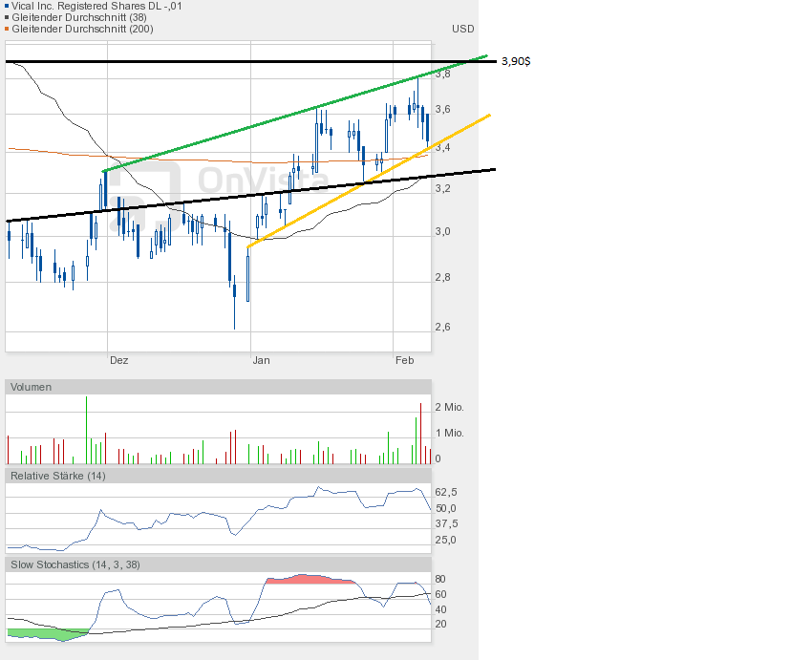This screenshot has height=660, width=812.
Task: Click the Vical Inc. Registered Shares title
Action: click(97, 6)
